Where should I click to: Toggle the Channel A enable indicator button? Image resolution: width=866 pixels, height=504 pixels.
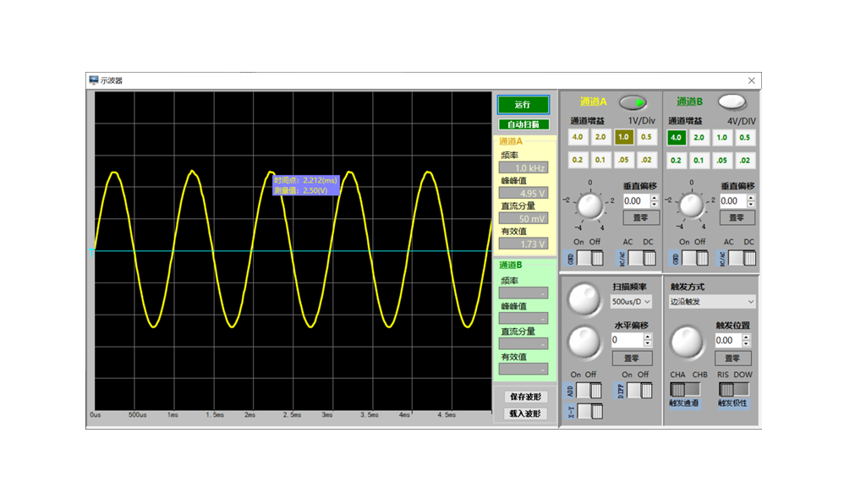633,102
